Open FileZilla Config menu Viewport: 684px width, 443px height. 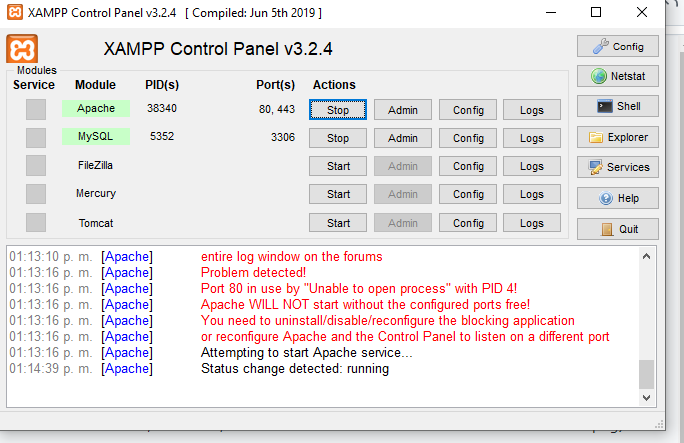click(468, 166)
